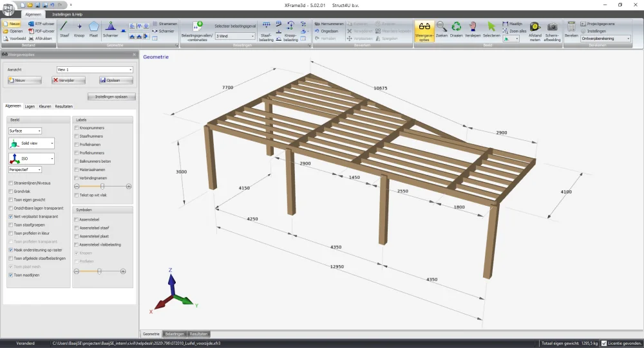The image size is (644, 348).
Task: Toggle Staafnummers label checkbox
Action: coord(77,136)
